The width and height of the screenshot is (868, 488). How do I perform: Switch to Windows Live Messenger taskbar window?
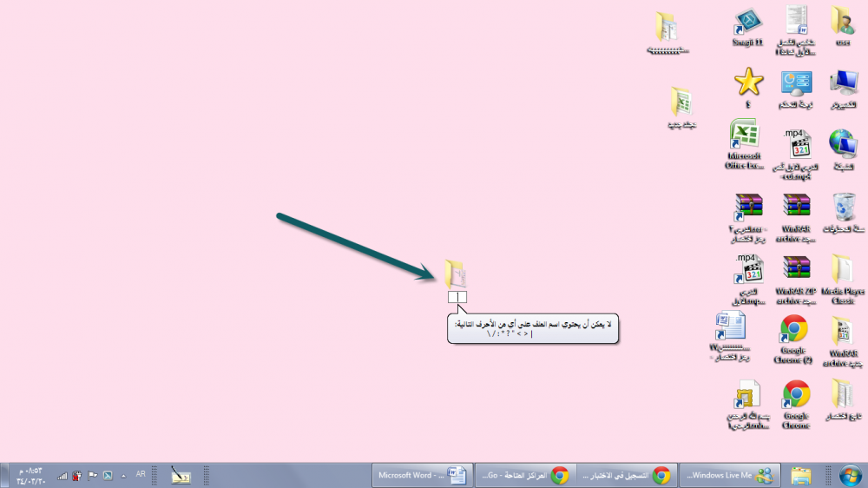click(x=729, y=475)
